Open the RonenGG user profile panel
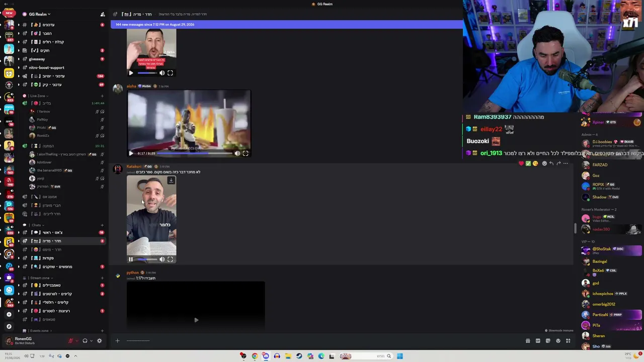This screenshot has width=644, height=362. (23, 340)
